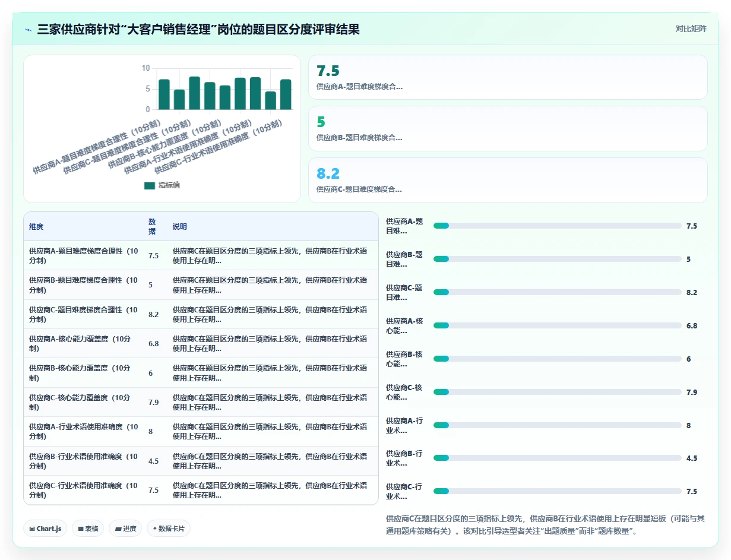This screenshot has height=560, width=731.
Task: Click the tallest chart bar, value 8.2
Action: (194, 93)
